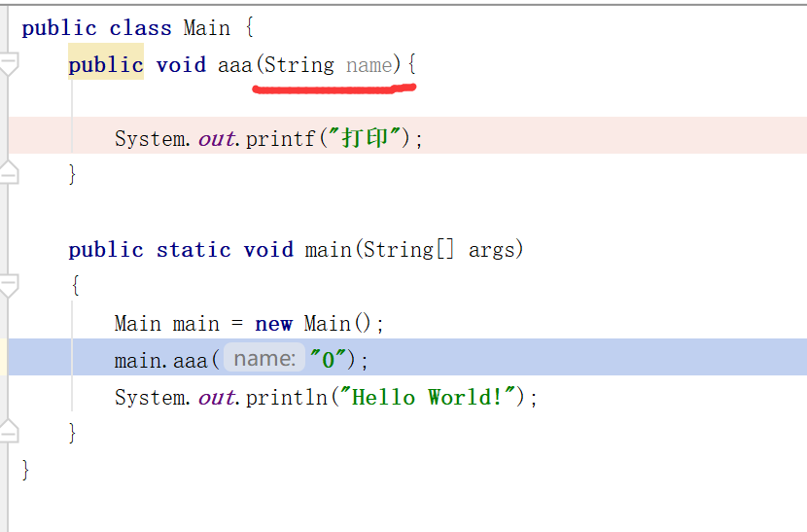Place cursor on 'aaa' method declaration name

point(235,66)
